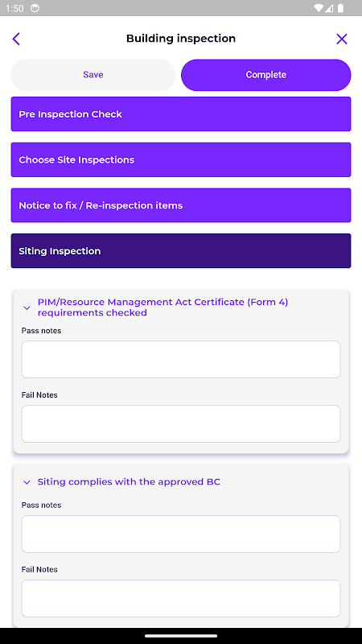Mark the inspection as Complete
362x644 pixels.
(x=266, y=75)
